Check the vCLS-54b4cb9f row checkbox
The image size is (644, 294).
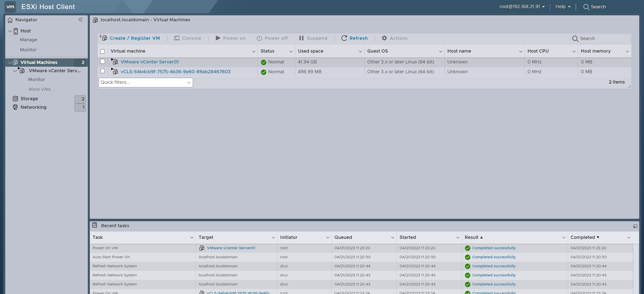(x=103, y=71)
